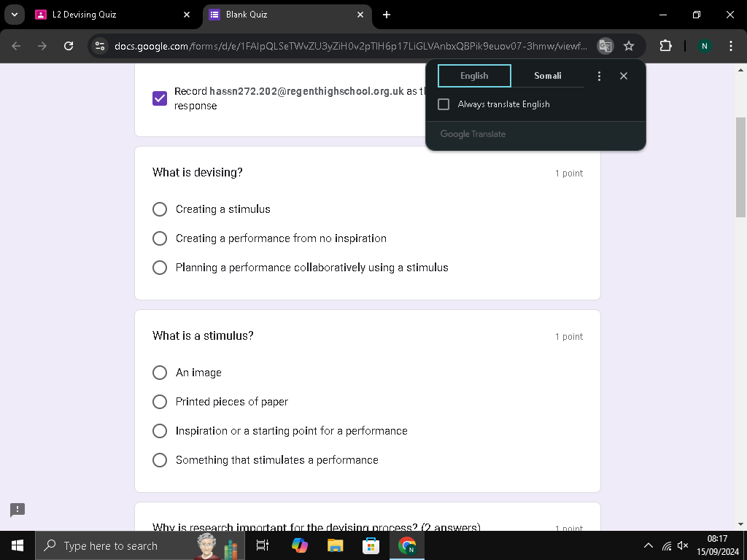The width and height of the screenshot is (747, 560).
Task: Click the What is a stimulus? question text
Action: click(x=203, y=335)
